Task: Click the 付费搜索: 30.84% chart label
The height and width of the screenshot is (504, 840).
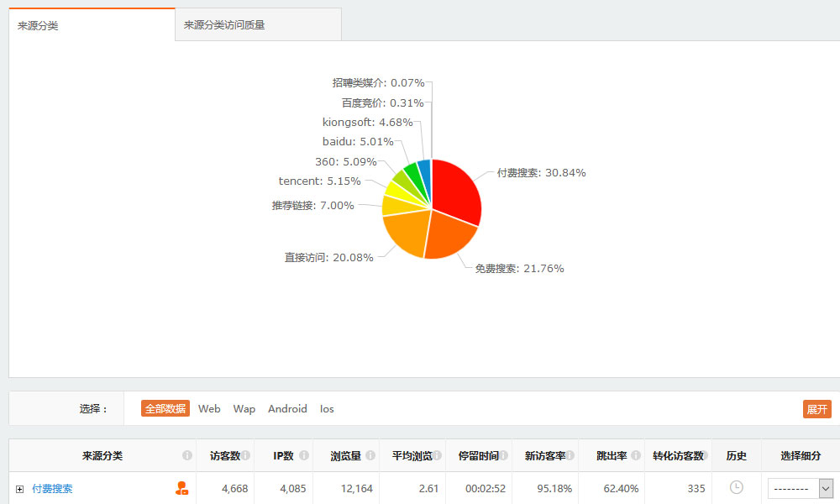Action: click(x=541, y=172)
